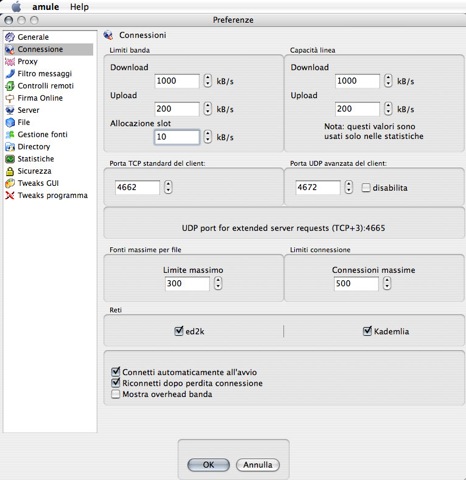466x480 pixels.
Task: Open the Help menu
Action: click(79, 7)
